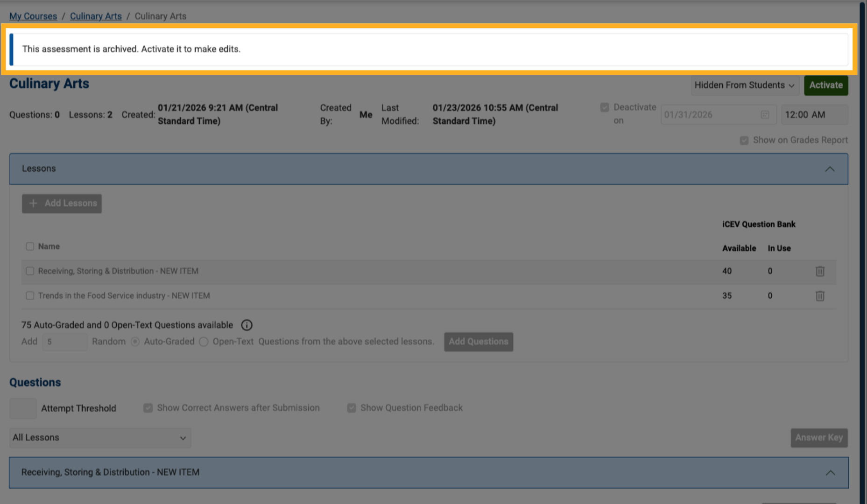Toggle Show on Grades Report checkbox

pyautogui.click(x=744, y=140)
